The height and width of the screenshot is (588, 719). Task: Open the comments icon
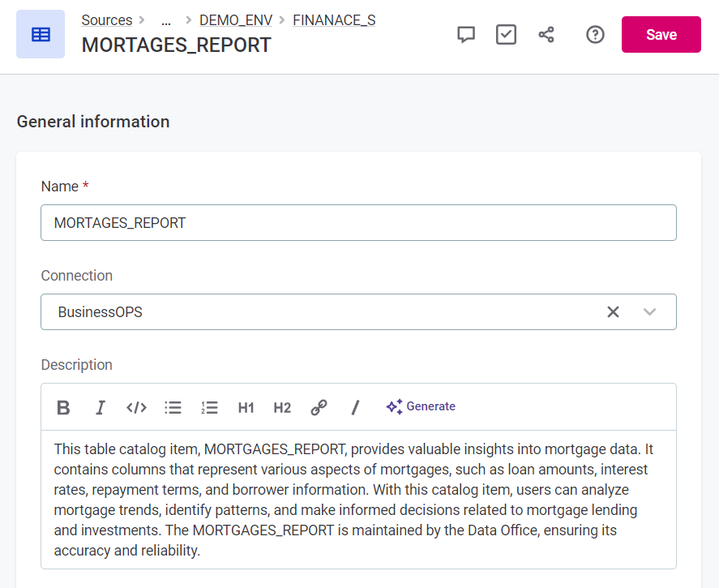tap(466, 34)
